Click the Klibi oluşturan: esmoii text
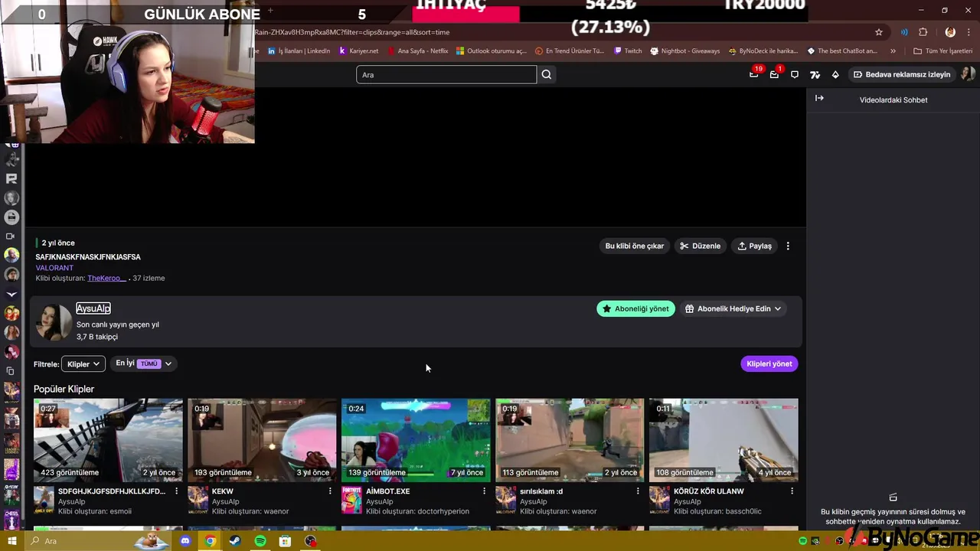The height and width of the screenshot is (551, 980). pyautogui.click(x=95, y=511)
